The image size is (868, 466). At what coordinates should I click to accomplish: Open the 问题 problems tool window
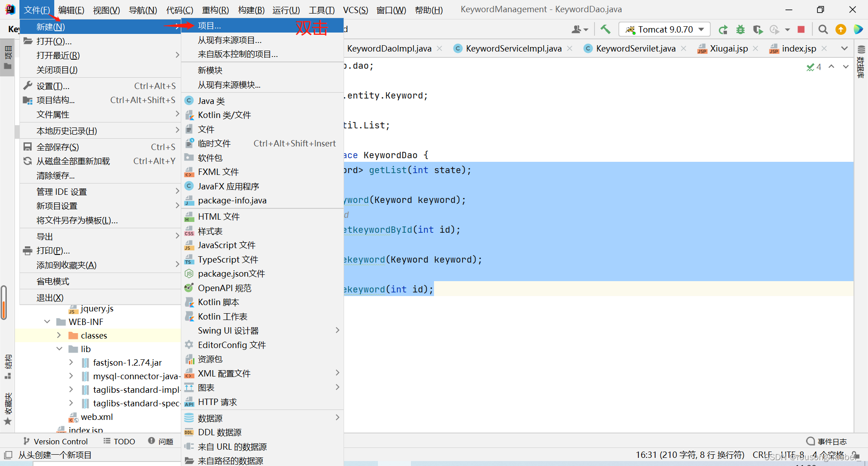[161, 441]
